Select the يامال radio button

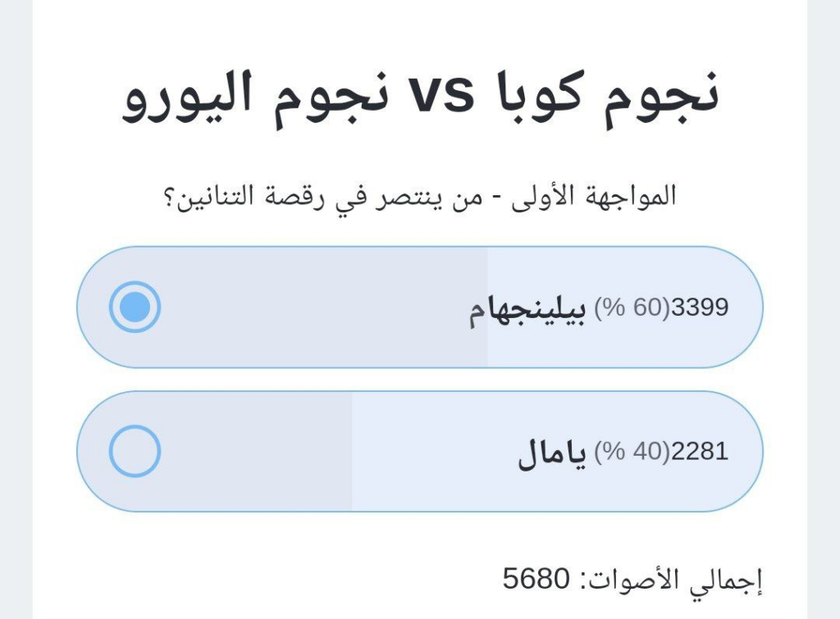135,451
